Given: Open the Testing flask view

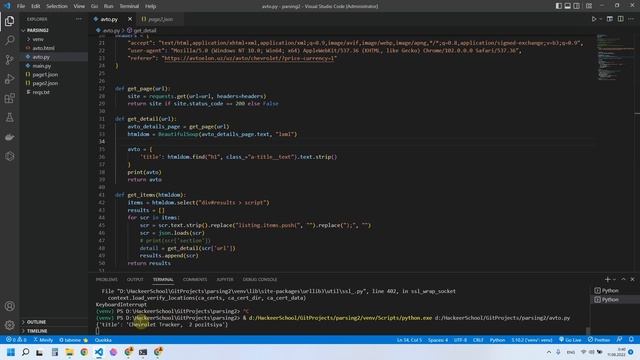Looking at the screenshot, I should [x=9, y=118].
